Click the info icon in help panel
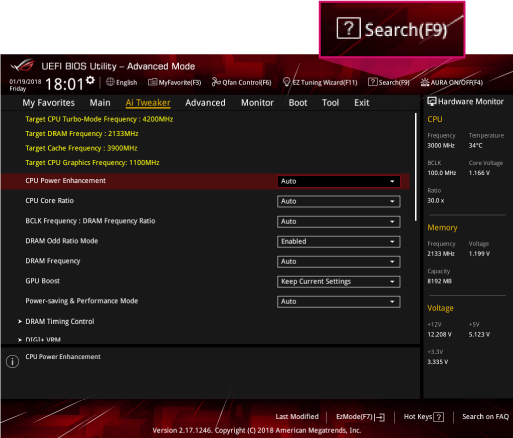Screen dimensions: 513x438 tap(12, 361)
